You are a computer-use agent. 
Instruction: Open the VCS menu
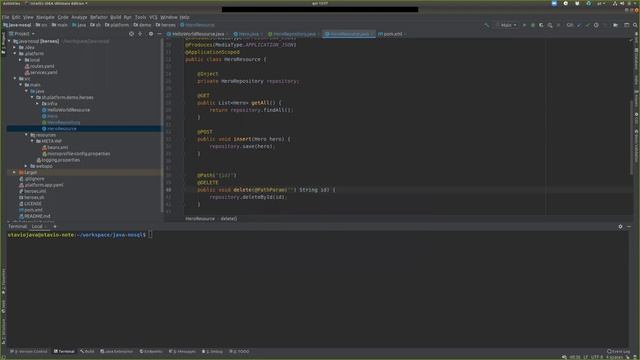(x=153, y=17)
